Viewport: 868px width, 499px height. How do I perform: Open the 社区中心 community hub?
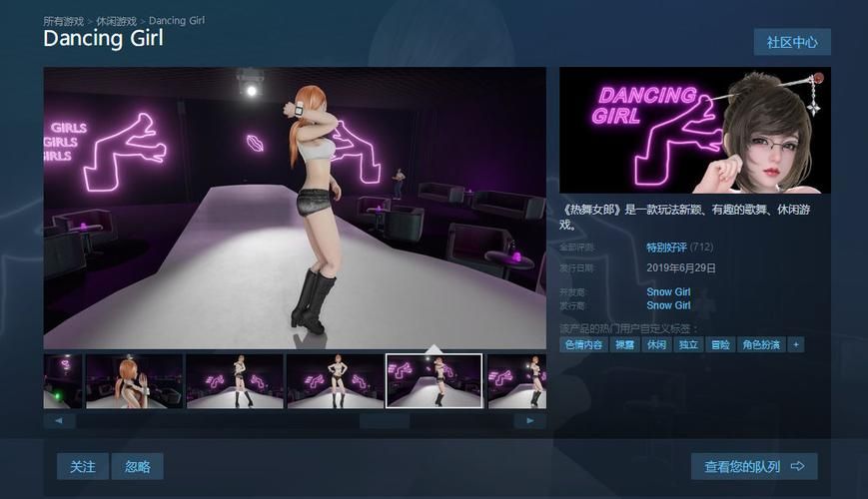[792, 42]
